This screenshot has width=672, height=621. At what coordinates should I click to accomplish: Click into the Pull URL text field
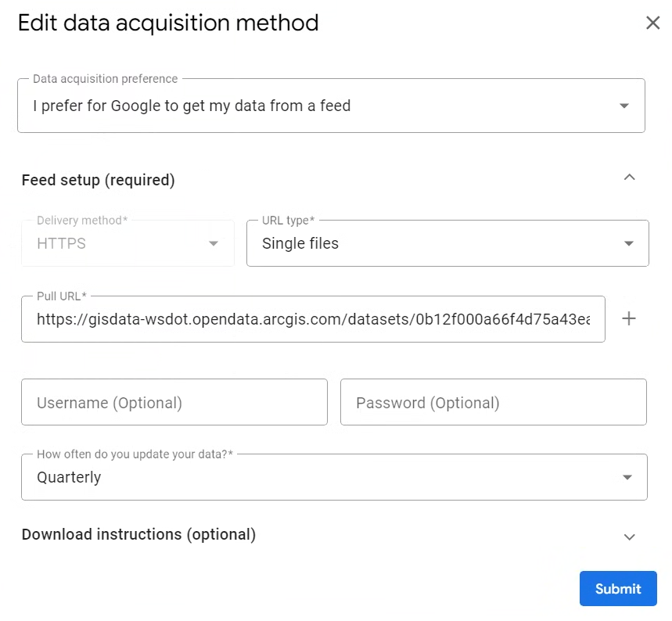[313, 319]
